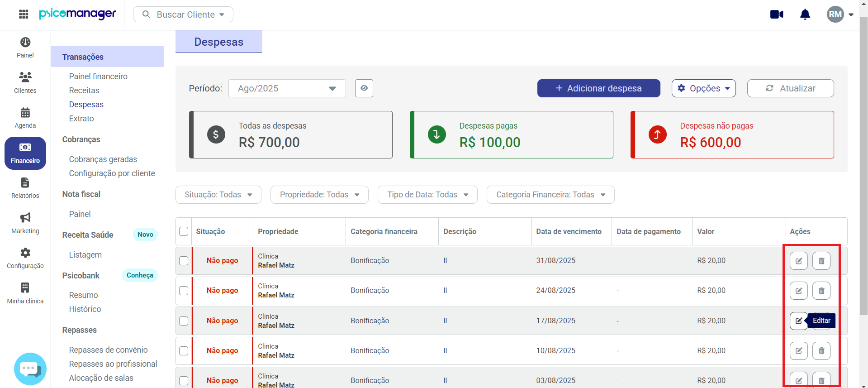Open Alocação de salas link
Screen dimensions: 868x388
pyautogui.click(x=101, y=378)
